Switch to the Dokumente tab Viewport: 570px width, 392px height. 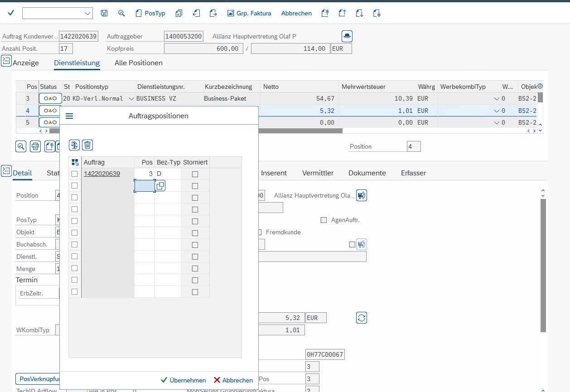[x=367, y=173]
